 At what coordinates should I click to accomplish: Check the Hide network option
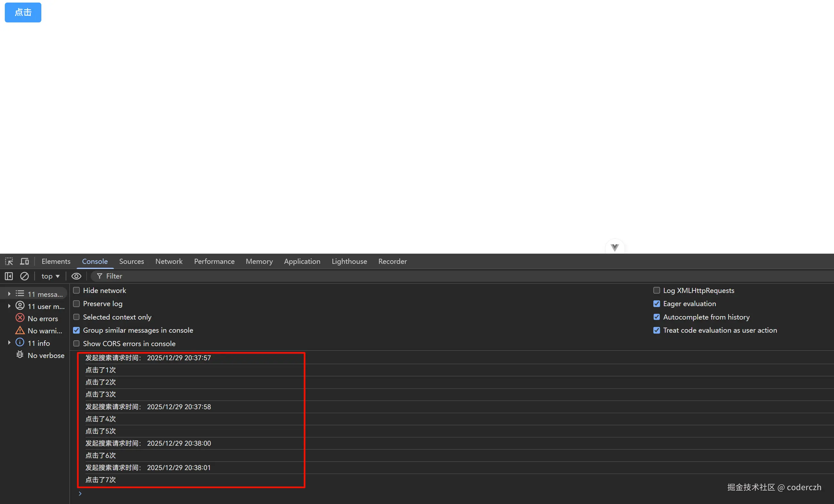[x=77, y=290]
